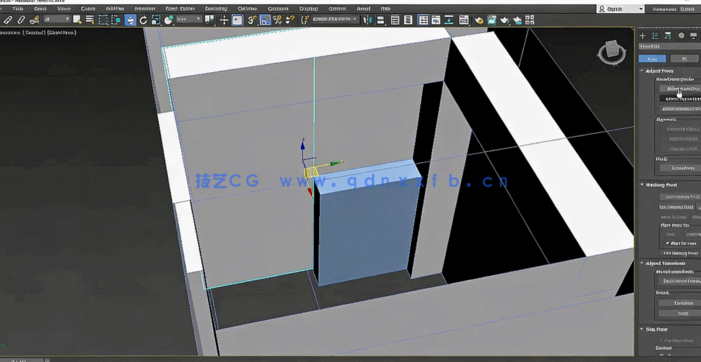Click the Affect Pivot Only button
The height and width of the screenshot is (362, 701).
681,88
